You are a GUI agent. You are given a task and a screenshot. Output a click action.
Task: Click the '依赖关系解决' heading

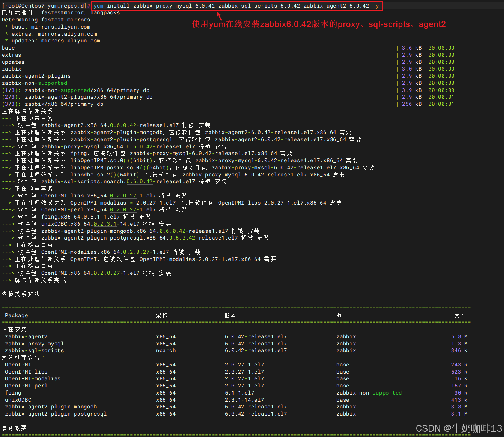[x=21, y=294]
